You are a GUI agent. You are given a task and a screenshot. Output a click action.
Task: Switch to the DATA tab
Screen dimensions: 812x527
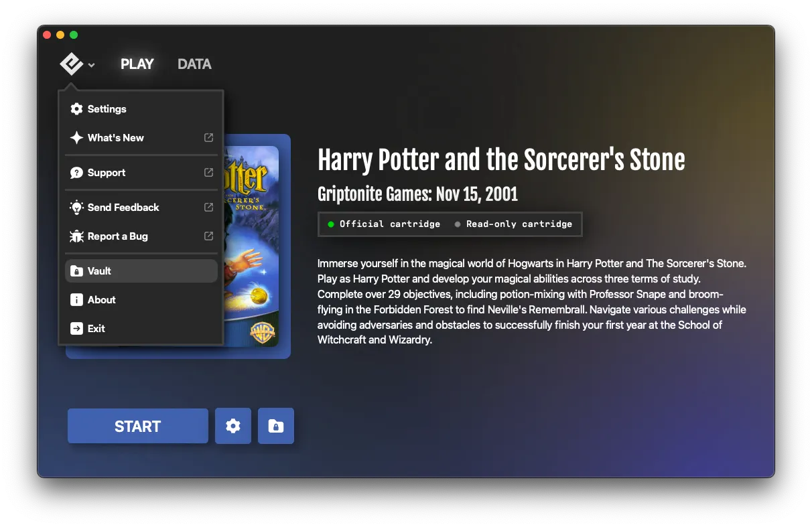194,64
